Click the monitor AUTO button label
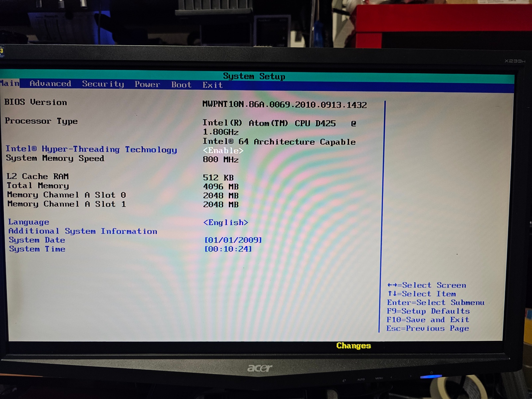532x399 pixels. point(361,379)
